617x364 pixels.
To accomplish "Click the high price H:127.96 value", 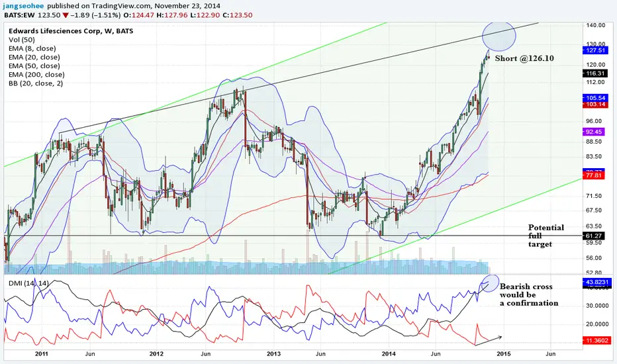I will [x=171, y=15].
